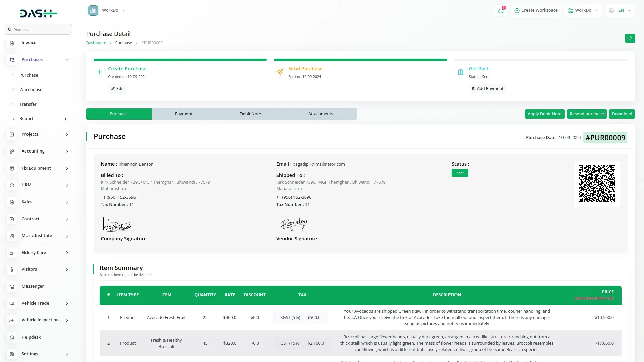This screenshot has width=644, height=362.
Task: Switch to the Payment tab
Action: tap(183, 114)
